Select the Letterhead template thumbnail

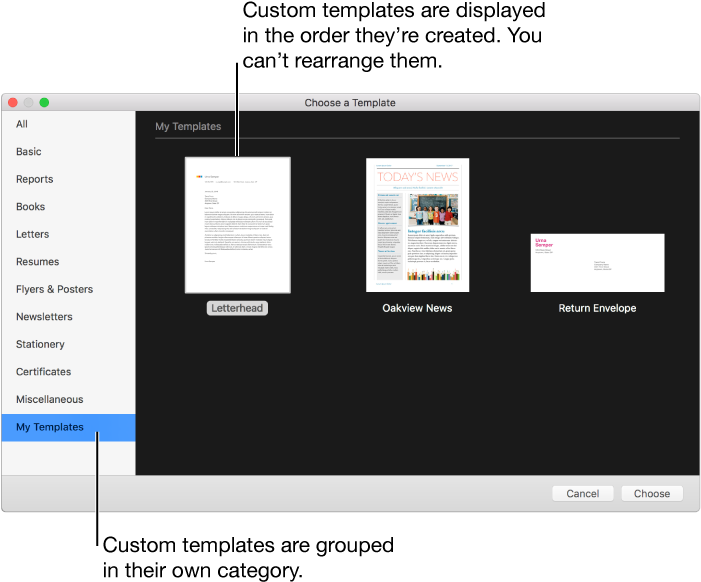[x=237, y=225]
